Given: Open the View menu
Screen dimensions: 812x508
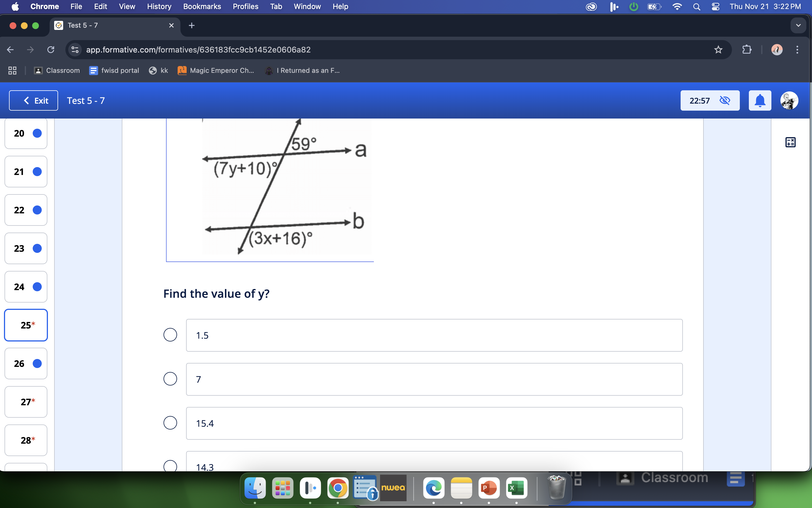Looking at the screenshot, I should click(x=127, y=6).
